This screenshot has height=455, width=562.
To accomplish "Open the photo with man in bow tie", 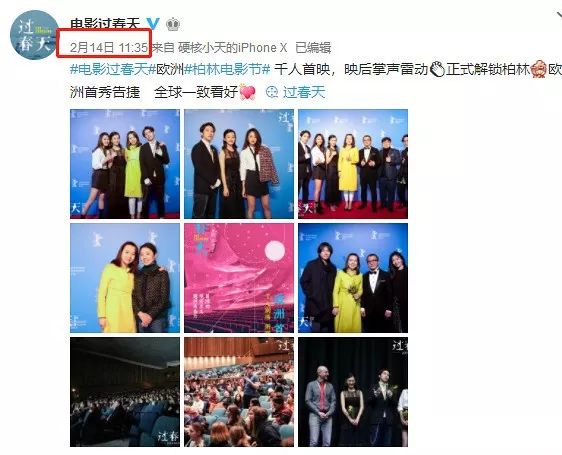I will coord(353,278).
